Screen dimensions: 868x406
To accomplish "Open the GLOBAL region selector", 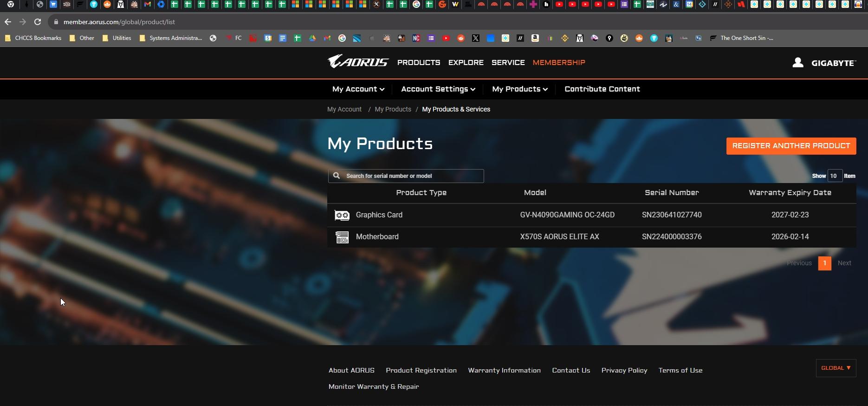I will point(836,368).
